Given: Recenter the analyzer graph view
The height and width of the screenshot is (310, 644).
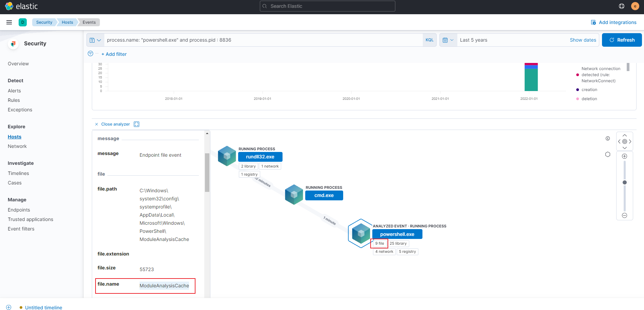Looking at the screenshot, I should tap(624, 141).
